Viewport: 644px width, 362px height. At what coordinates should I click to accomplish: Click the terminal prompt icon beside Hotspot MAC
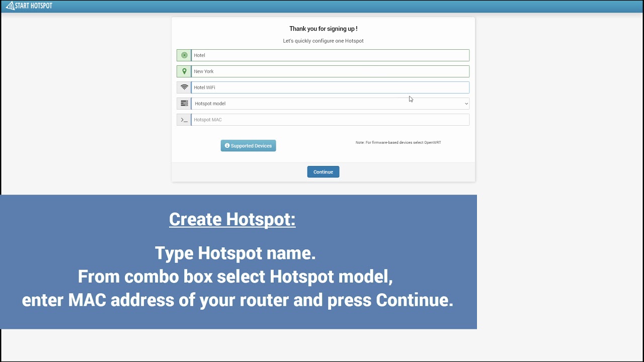[x=184, y=120]
